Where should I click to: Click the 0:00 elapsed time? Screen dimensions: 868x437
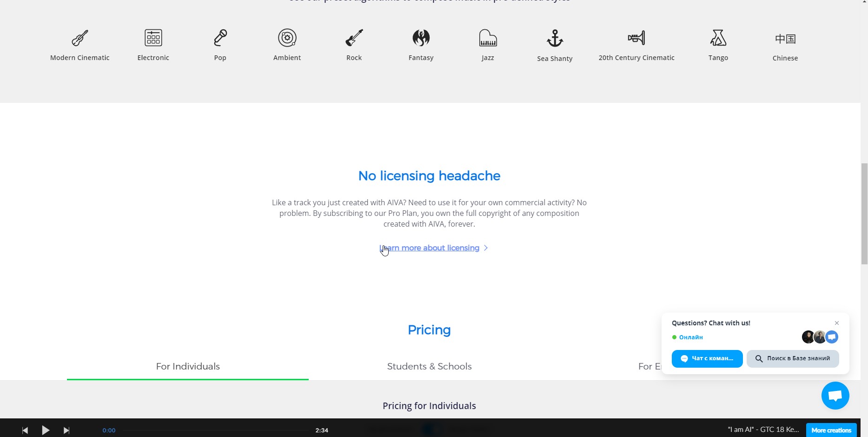[x=109, y=430]
